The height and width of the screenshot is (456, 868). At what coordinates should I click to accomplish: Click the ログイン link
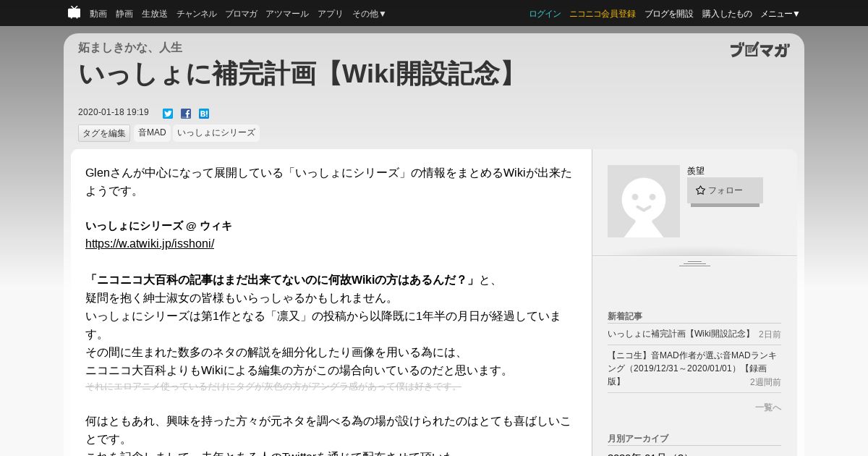click(545, 14)
